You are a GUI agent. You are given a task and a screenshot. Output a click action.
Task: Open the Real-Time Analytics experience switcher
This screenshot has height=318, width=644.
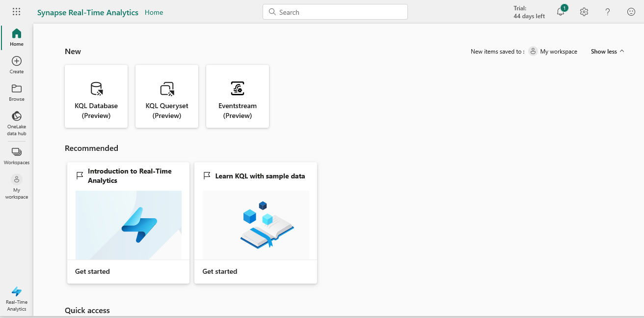[x=17, y=299]
